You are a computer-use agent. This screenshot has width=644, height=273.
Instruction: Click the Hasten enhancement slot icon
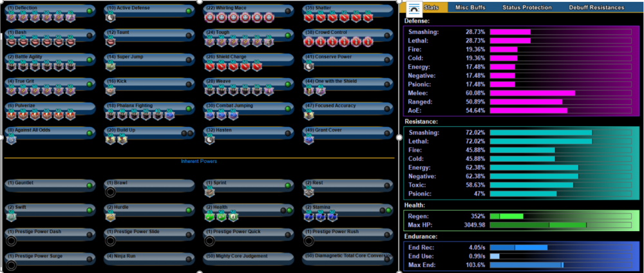(210, 140)
